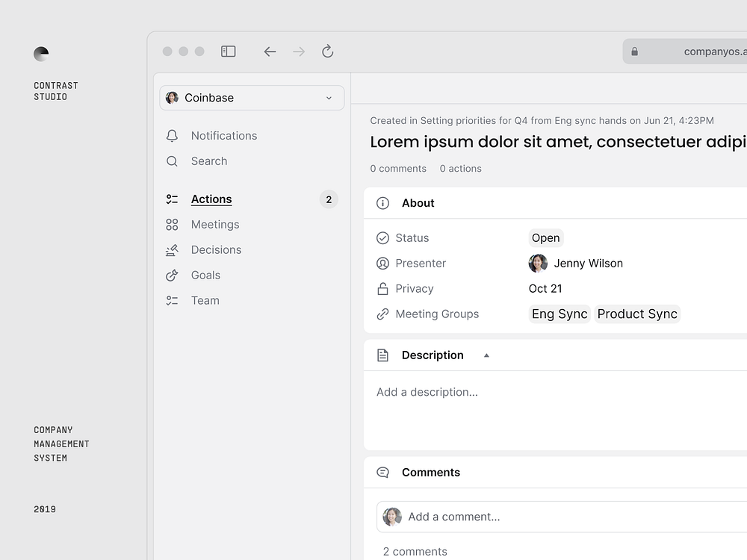
Task: Open Notifications via the bell icon
Action: coord(172,135)
